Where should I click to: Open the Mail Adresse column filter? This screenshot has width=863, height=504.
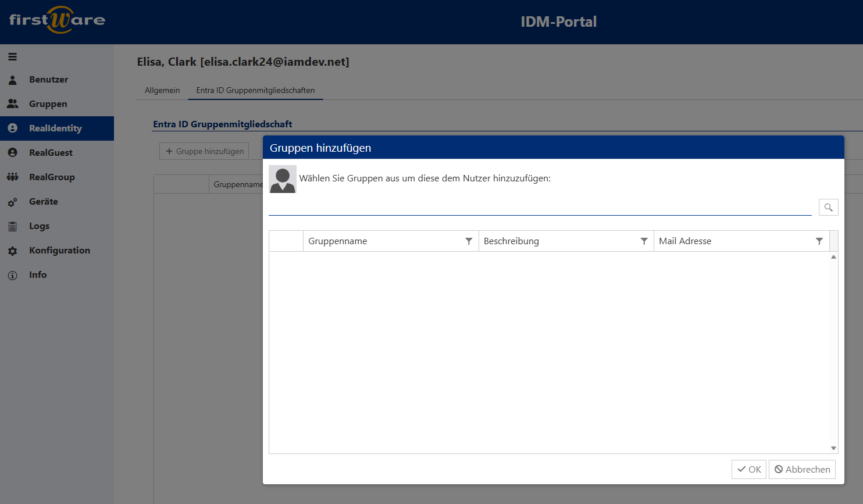click(x=820, y=241)
